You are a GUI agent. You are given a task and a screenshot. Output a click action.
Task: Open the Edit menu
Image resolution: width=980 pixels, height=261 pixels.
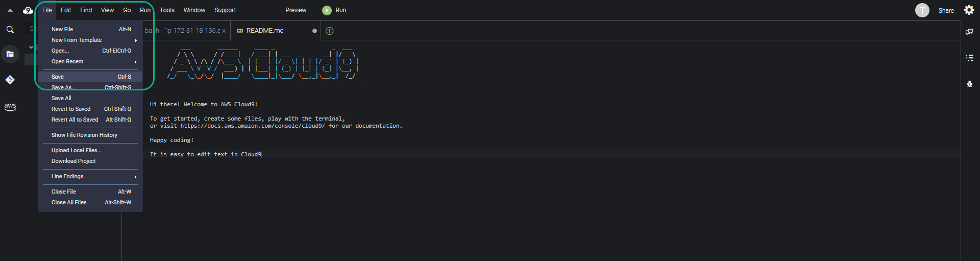point(66,10)
